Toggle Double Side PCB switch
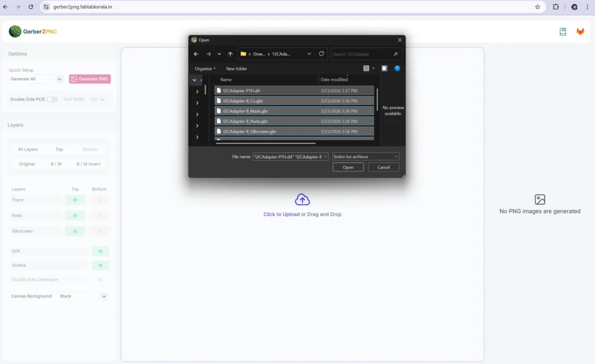The height and width of the screenshot is (364, 595). (x=52, y=99)
